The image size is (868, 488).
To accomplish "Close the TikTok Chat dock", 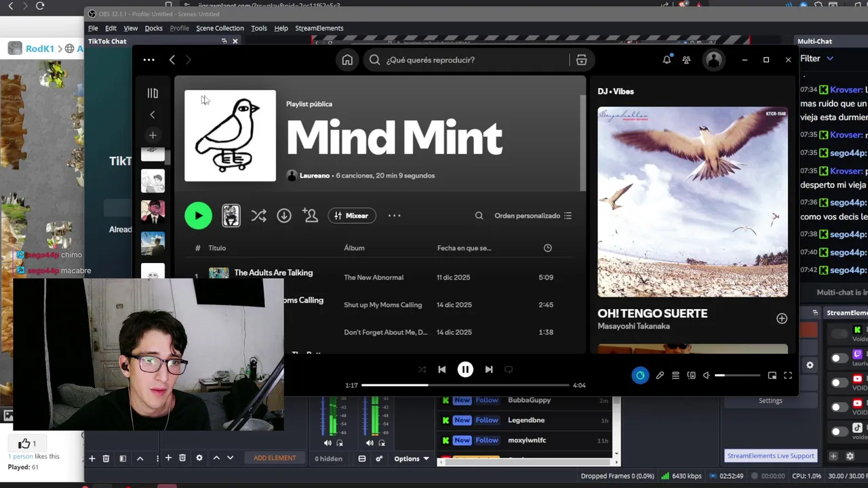I will [x=235, y=41].
